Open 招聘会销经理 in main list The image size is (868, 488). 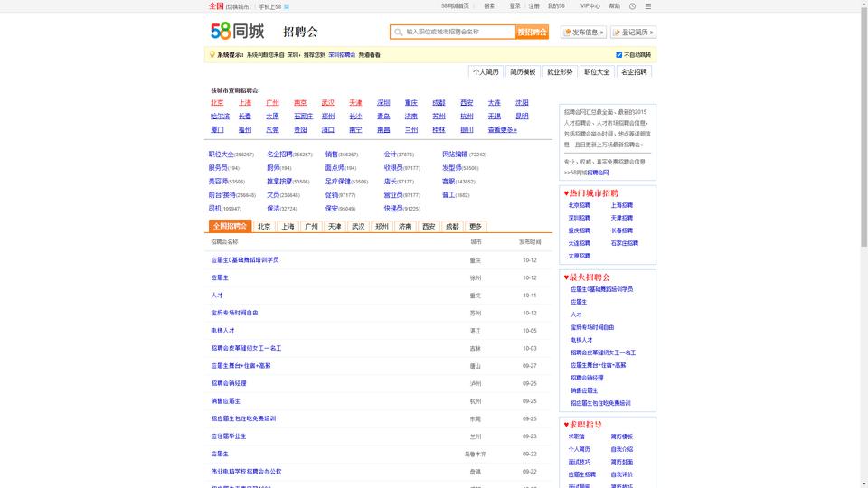[x=228, y=383]
